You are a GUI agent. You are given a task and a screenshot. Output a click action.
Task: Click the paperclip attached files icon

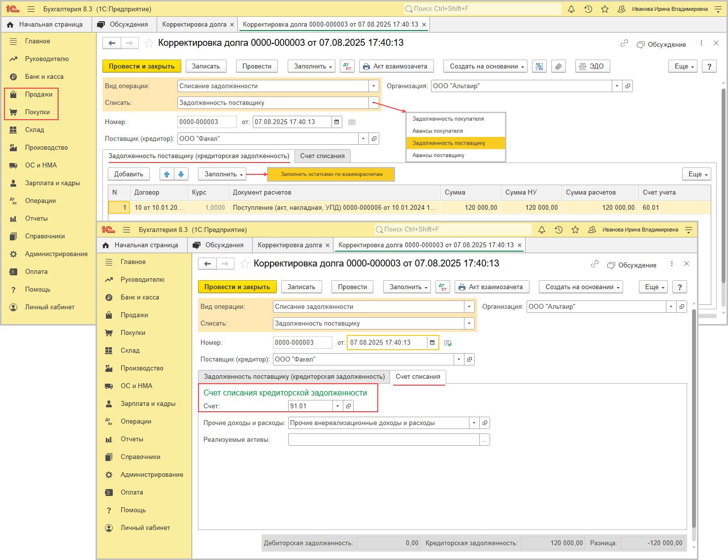tap(558, 66)
